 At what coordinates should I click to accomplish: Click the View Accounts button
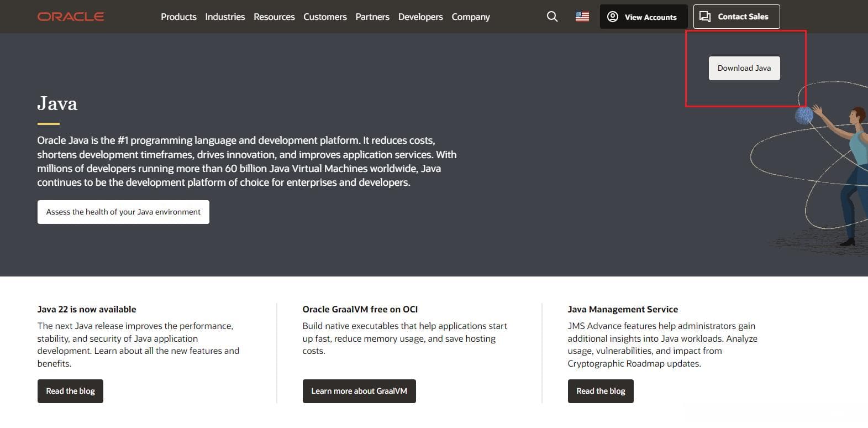coord(644,17)
